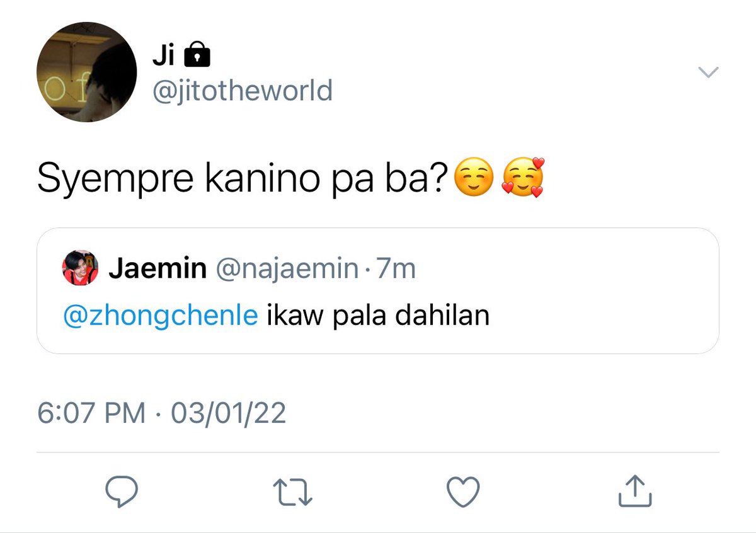Retweet this tweet using arrows icon
Screen dimensions: 756x533
[x=293, y=492]
